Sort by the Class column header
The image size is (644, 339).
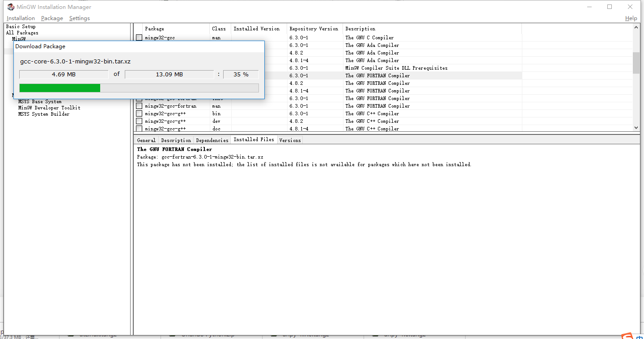click(220, 29)
